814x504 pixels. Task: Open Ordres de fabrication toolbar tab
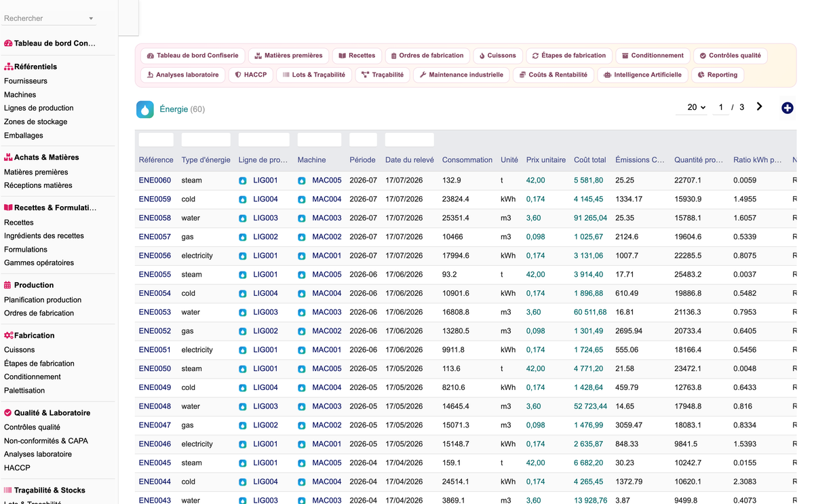(428, 56)
